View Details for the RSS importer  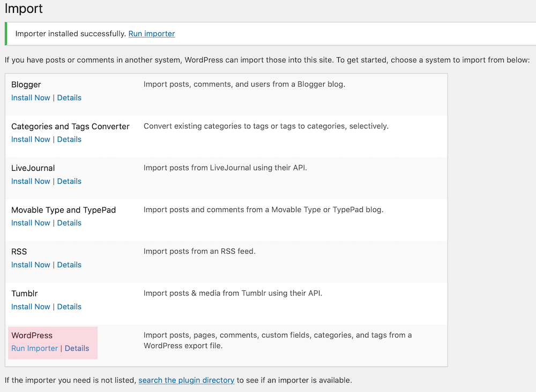click(x=69, y=265)
